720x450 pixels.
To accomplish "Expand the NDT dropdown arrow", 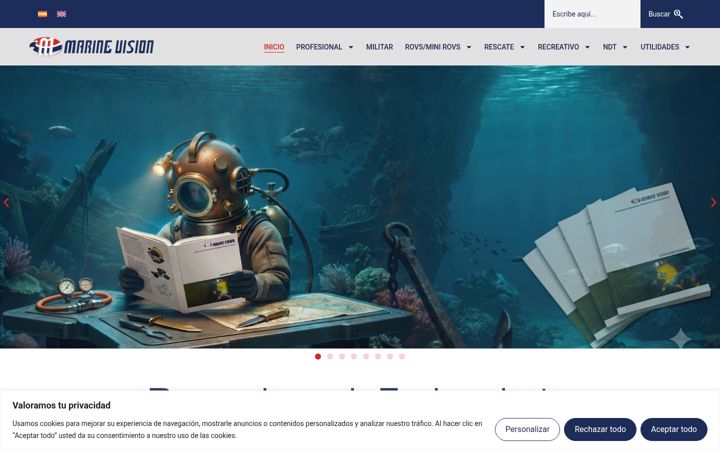I will [624, 47].
